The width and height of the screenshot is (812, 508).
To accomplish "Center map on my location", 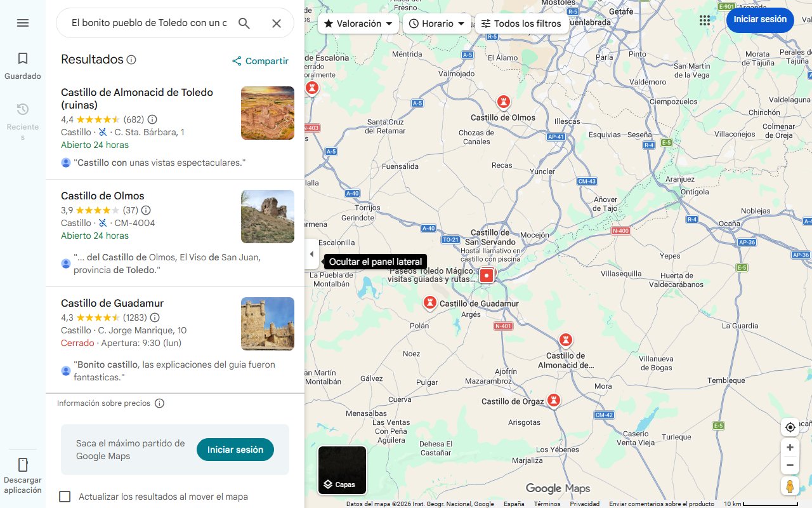I will 790,427.
